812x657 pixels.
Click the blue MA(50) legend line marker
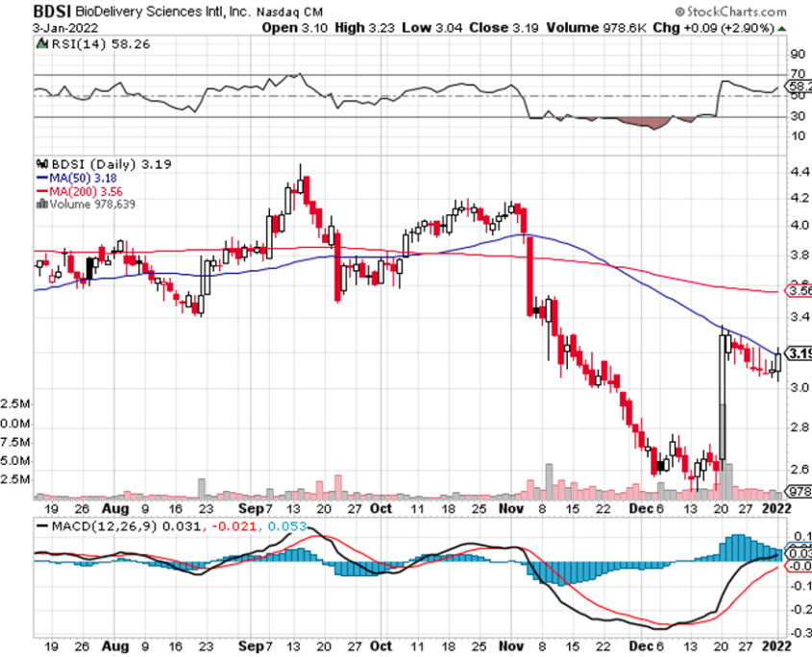pyautogui.click(x=40, y=178)
